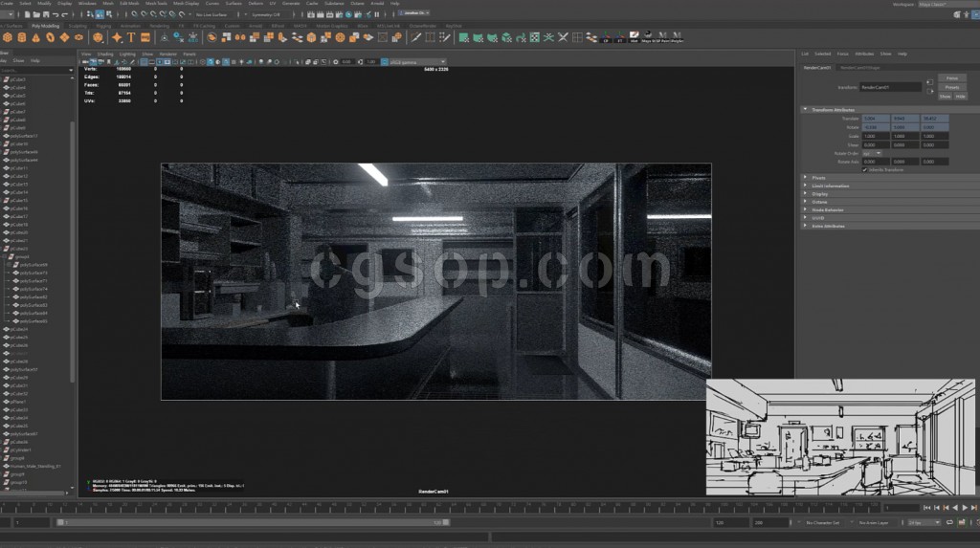
Task: Click the FT shelf icon
Action: (x=620, y=38)
